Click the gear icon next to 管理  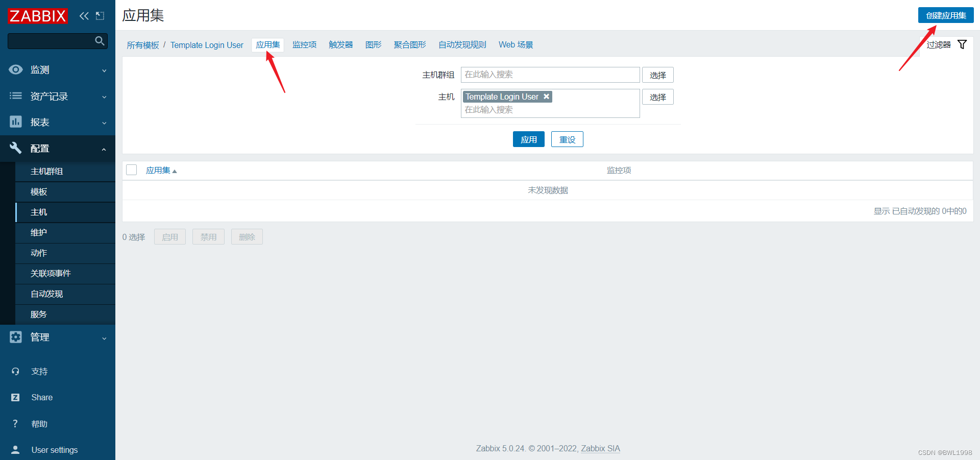16,337
